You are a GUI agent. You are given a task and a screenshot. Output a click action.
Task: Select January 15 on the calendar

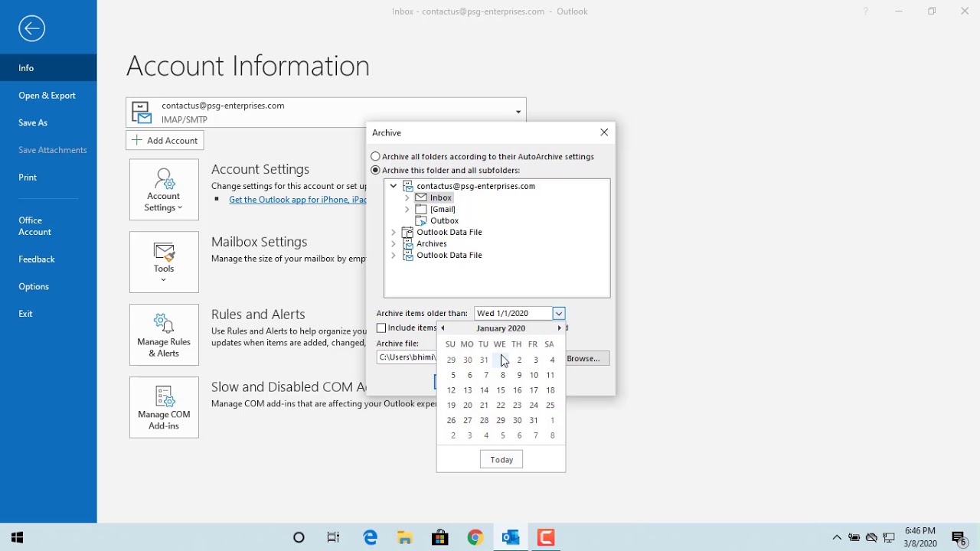[501, 390]
